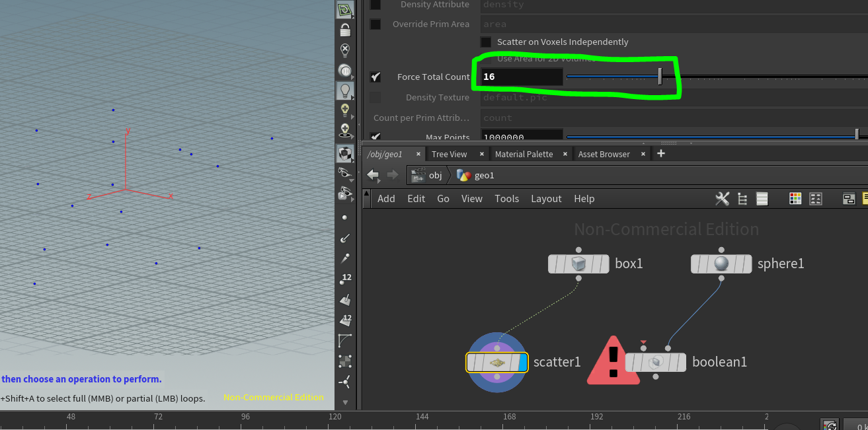The height and width of the screenshot is (430, 868).
Task: Click the plus button to add a new pane tab
Action: point(660,153)
